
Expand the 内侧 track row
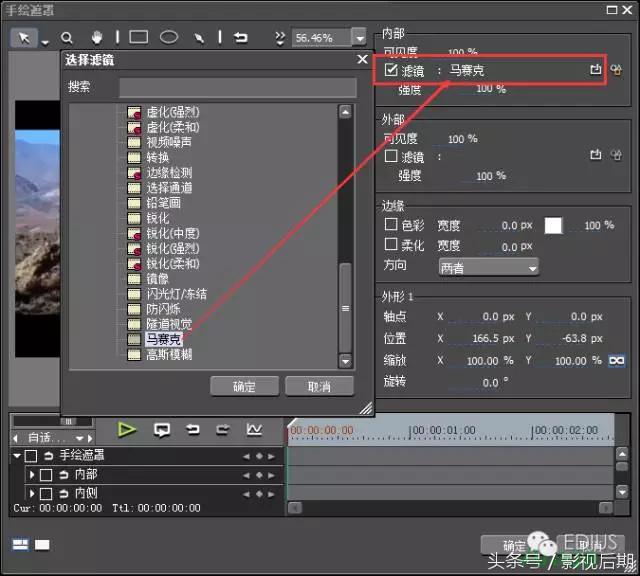coord(31,494)
